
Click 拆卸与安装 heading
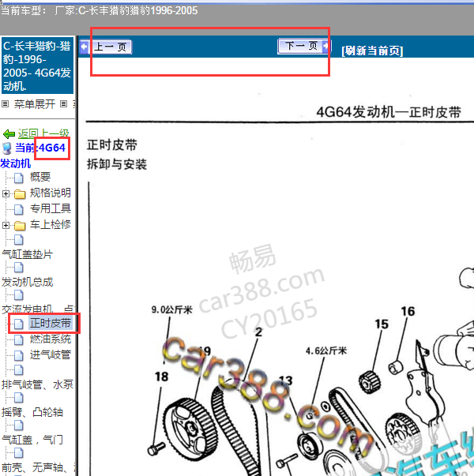[x=117, y=164]
